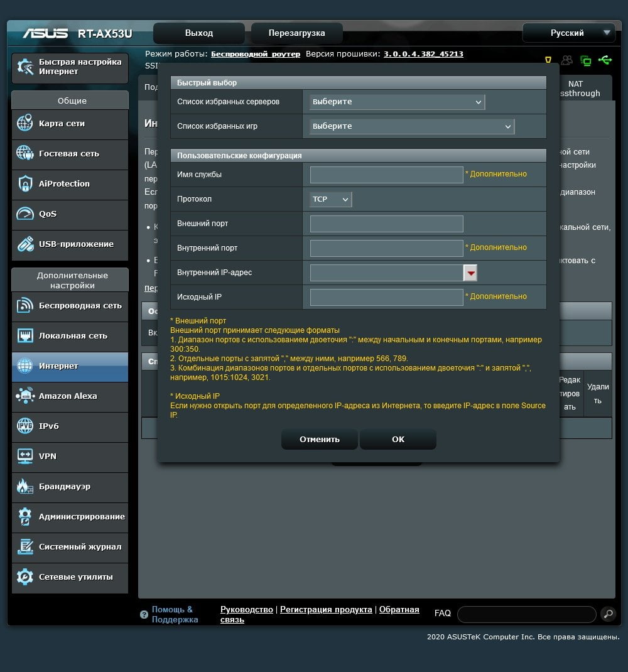Focus the external port input field

pos(387,224)
